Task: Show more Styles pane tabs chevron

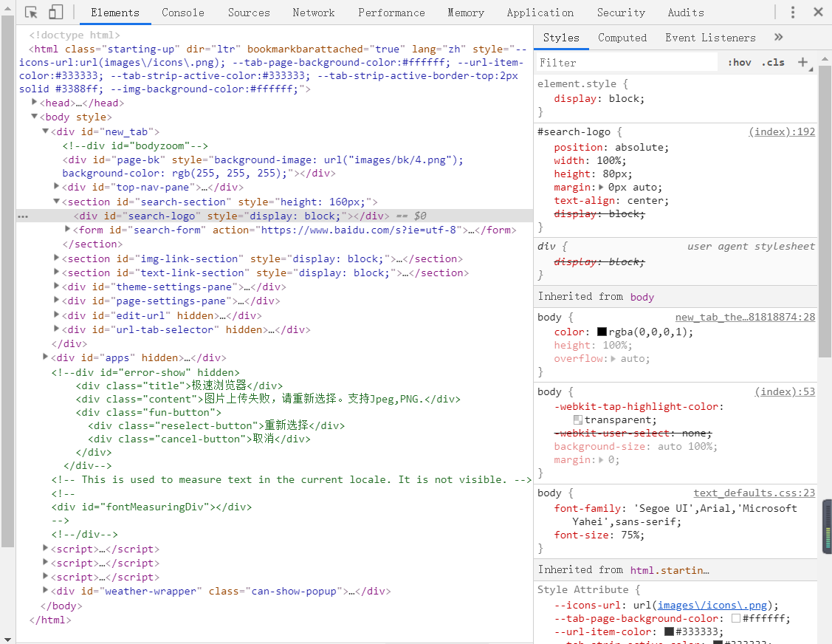Action: point(778,37)
